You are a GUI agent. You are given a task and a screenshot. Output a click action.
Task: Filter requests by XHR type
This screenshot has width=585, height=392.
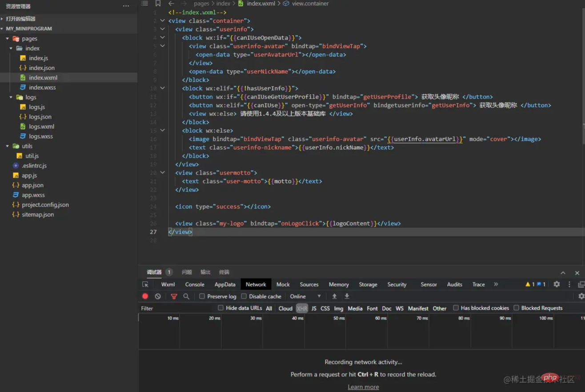pyautogui.click(x=302, y=308)
